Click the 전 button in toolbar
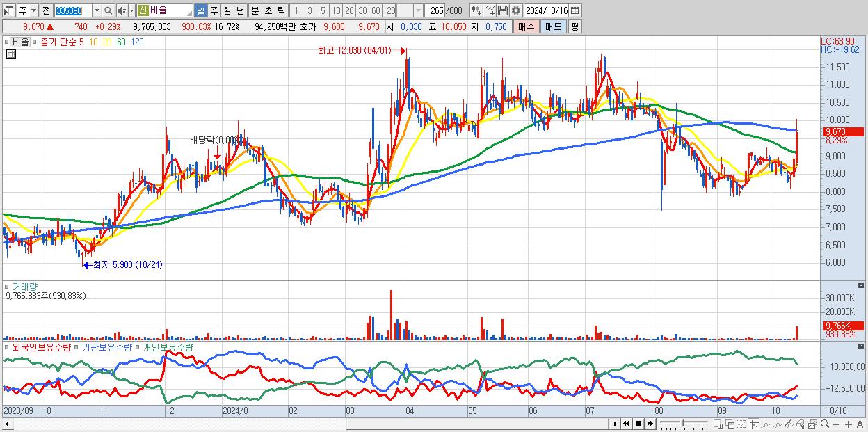 (x=46, y=10)
